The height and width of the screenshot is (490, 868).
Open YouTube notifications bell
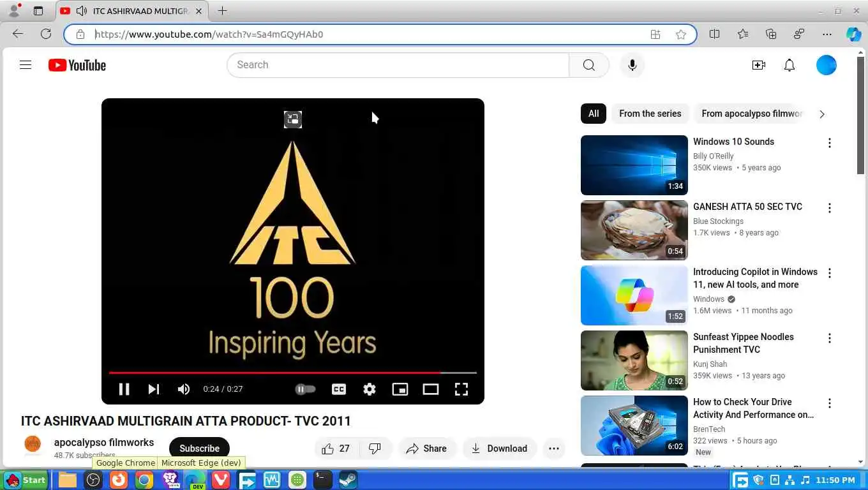click(789, 65)
